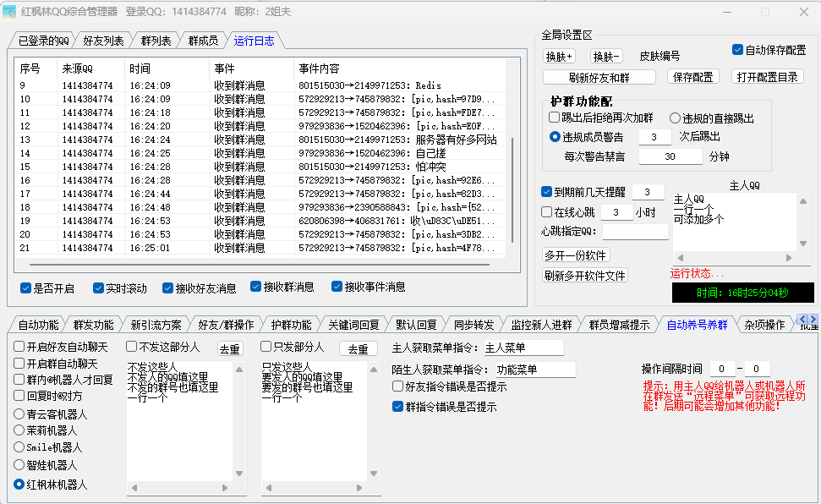Click the 红枫林 app icon in title bar

click(x=11, y=12)
